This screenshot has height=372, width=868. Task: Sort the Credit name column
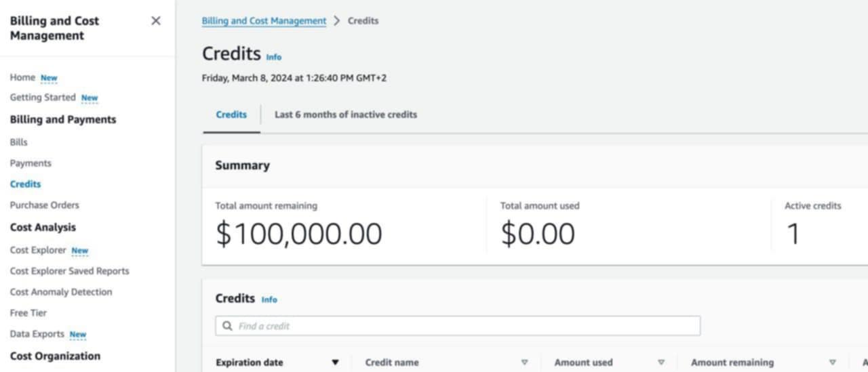[524, 363]
